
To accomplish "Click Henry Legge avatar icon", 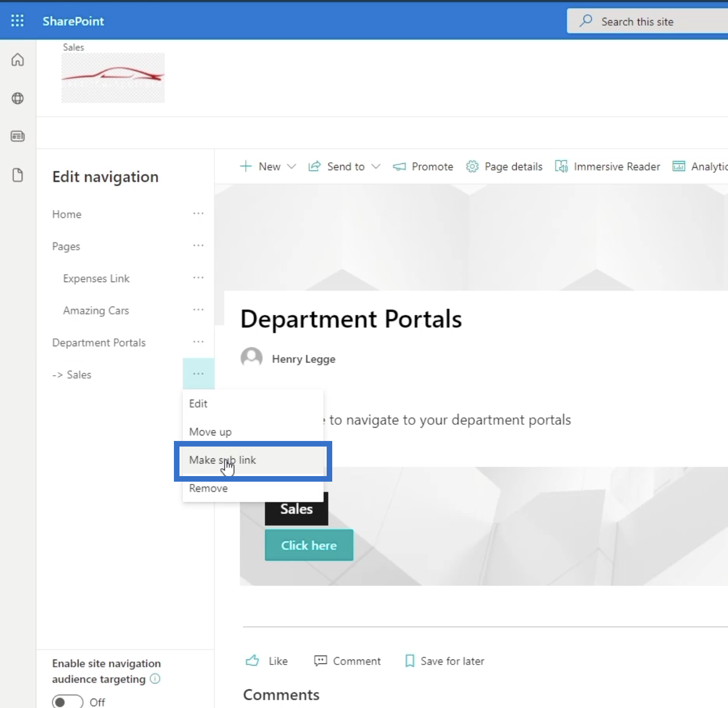I will (x=251, y=358).
